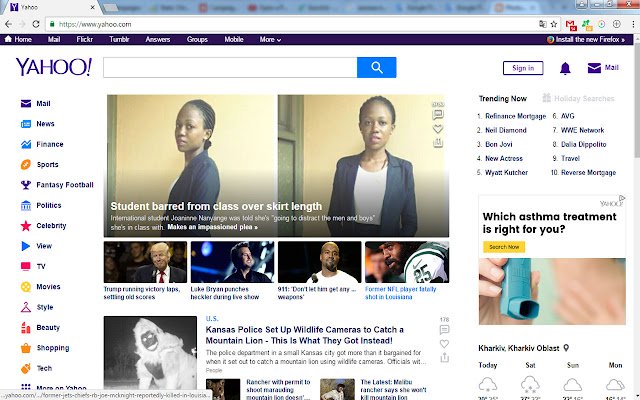The width and height of the screenshot is (640, 400).
Task: Switch to the Holiday Searches tab
Action: pyautogui.click(x=578, y=99)
